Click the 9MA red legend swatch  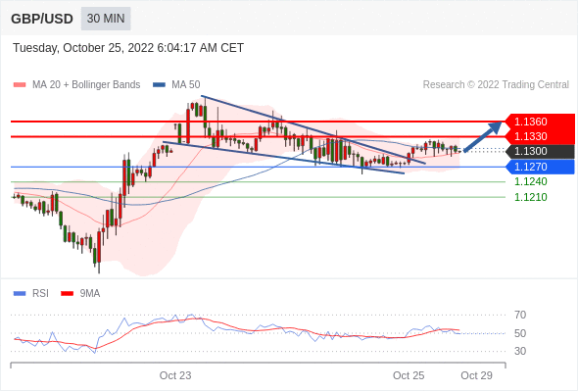(67, 294)
